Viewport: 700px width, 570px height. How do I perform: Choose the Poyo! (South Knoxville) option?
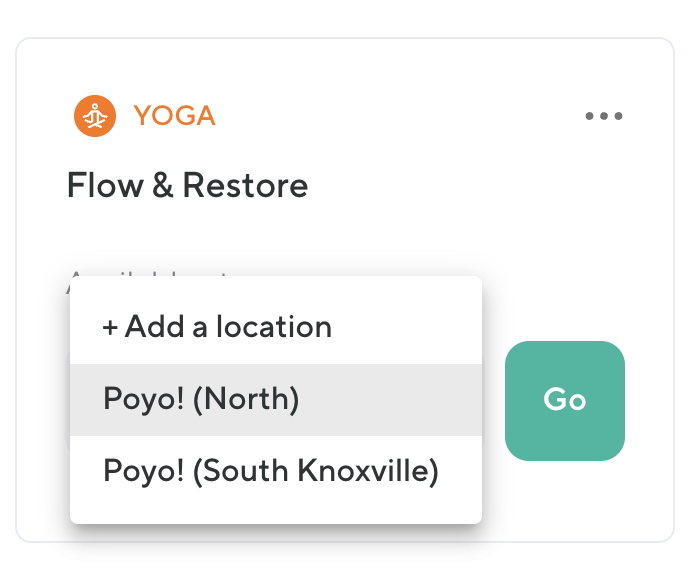tap(270, 471)
